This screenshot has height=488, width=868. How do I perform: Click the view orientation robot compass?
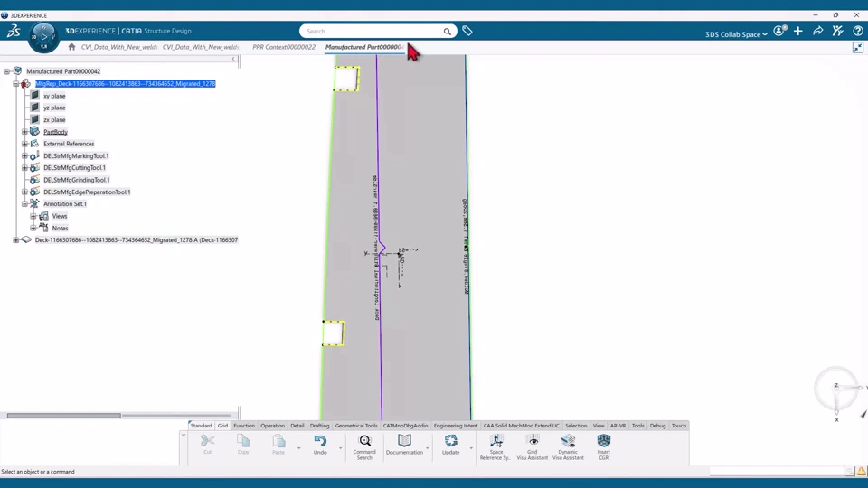coord(837,390)
